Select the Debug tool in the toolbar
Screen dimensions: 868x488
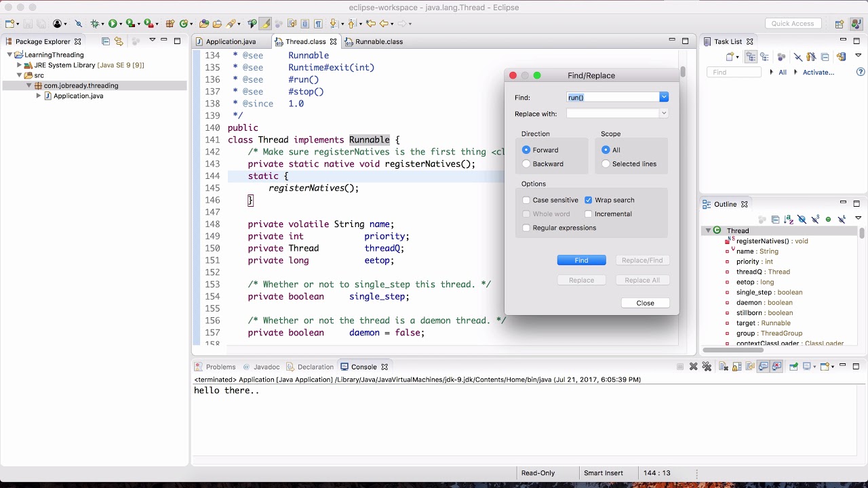94,23
